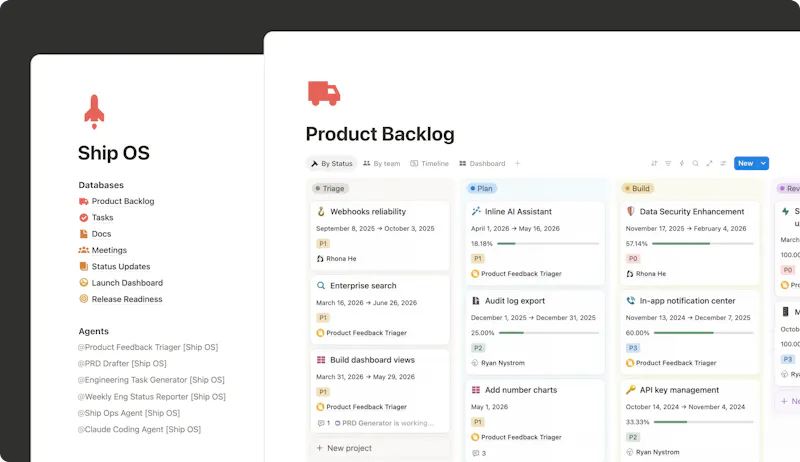Open the Meetings database link

click(x=109, y=250)
